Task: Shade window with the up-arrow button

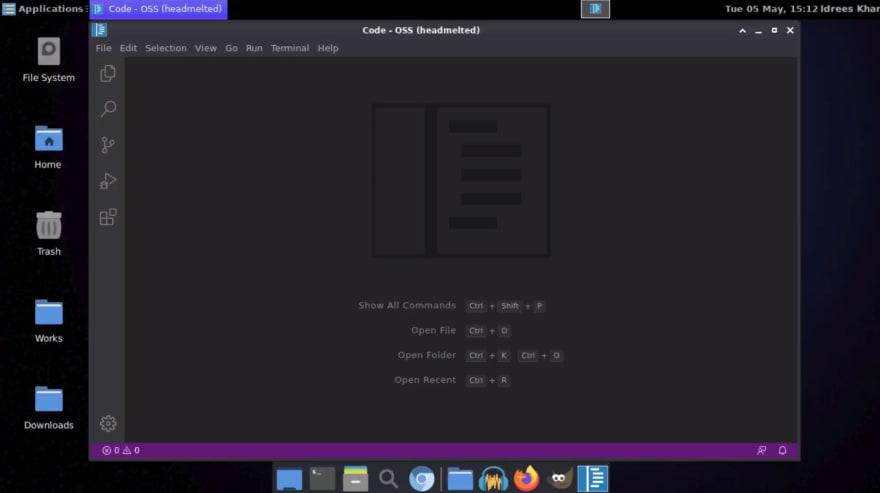Action: (x=742, y=30)
